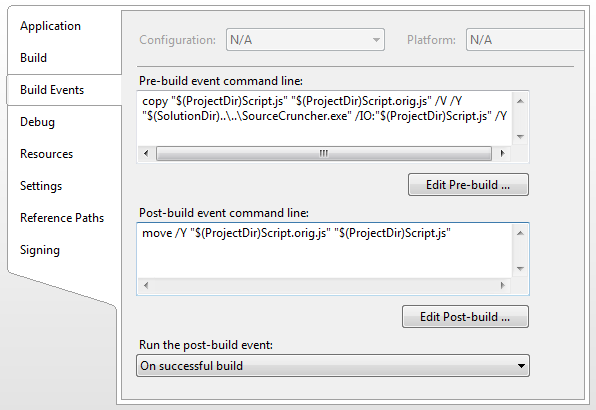Open the Debug tab
596x410 pixels.
tap(37, 122)
